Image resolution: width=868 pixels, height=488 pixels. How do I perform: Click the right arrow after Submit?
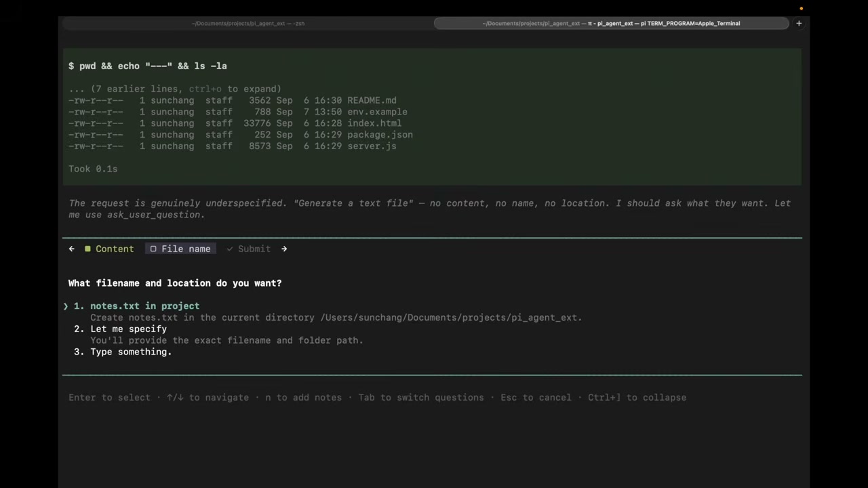click(x=284, y=249)
